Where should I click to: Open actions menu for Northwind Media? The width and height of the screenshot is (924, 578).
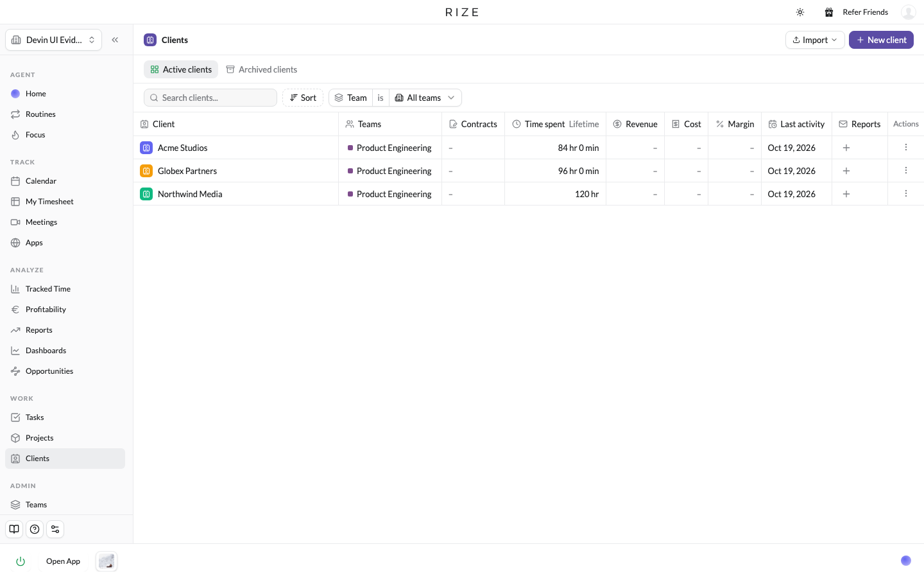(906, 194)
